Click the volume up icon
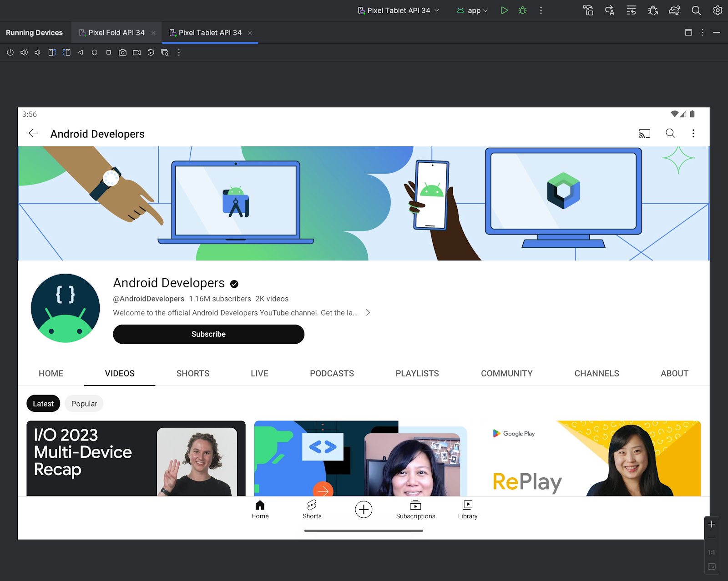The height and width of the screenshot is (581, 728). tap(24, 53)
